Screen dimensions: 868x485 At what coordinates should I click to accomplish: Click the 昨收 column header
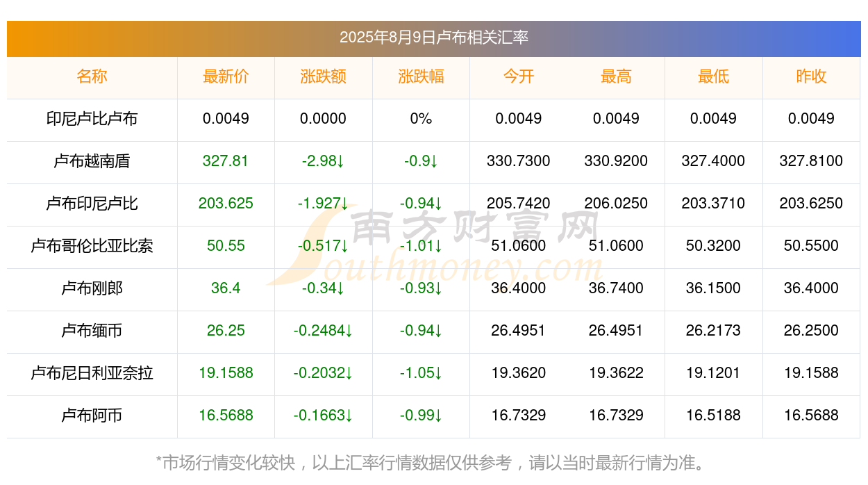[x=811, y=76]
